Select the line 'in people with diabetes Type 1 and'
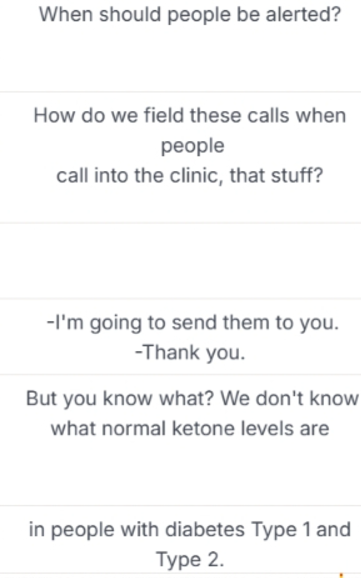The height and width of the screenshot is (578, 361). (x=190, y=530)
